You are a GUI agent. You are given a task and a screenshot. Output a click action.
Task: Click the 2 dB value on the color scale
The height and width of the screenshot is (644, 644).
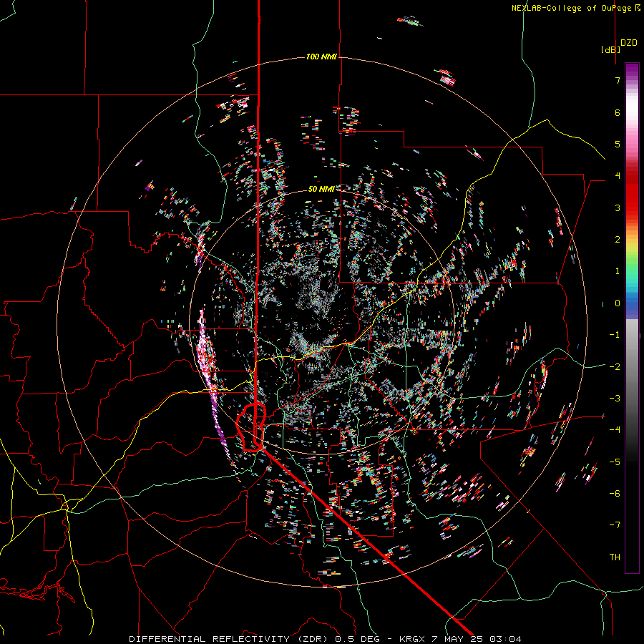point(618,240)
